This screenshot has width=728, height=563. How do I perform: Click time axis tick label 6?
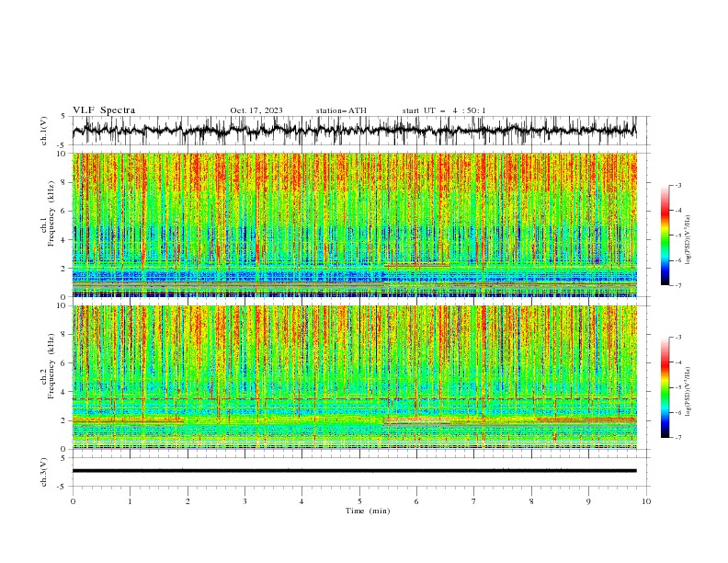tap(416, 501)
